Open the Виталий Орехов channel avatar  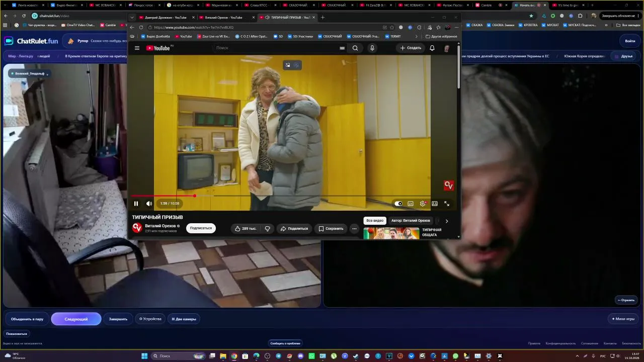coord(137,228)
